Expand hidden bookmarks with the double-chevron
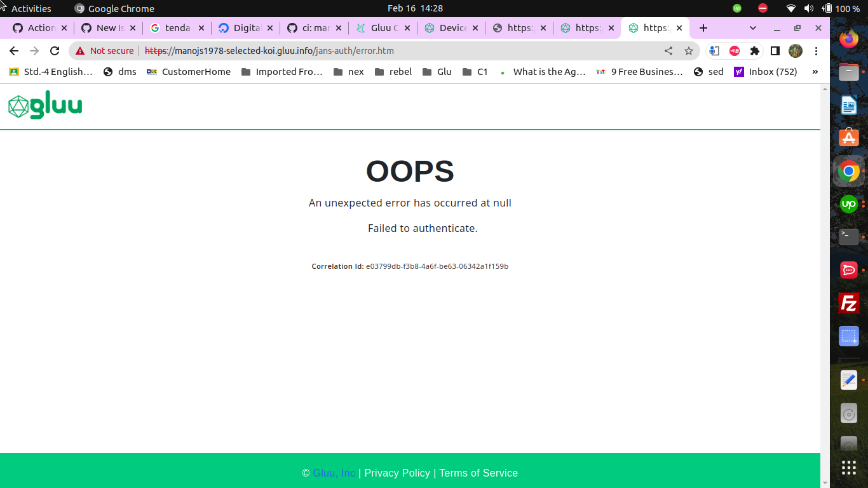The width and height of the screenshot is (868, 488). [815, 72]
